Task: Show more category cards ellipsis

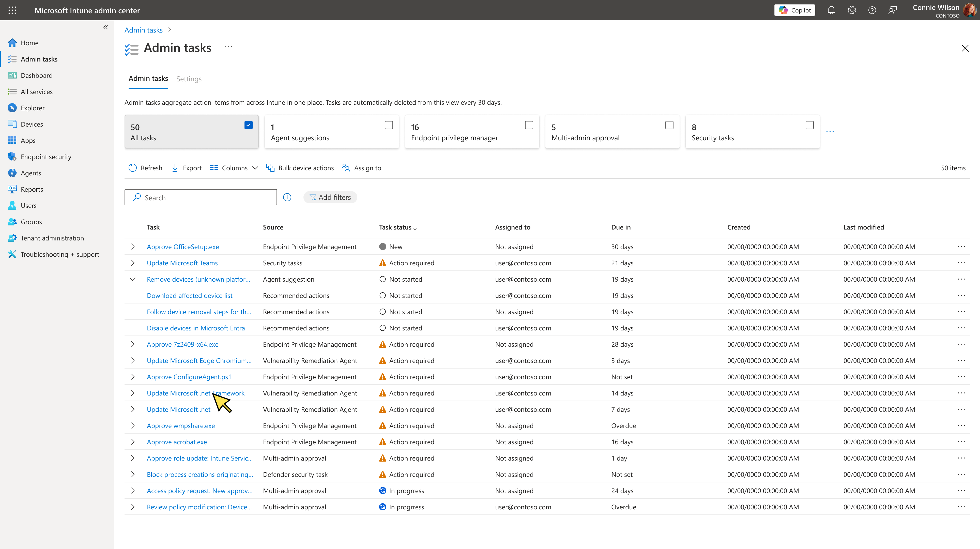Action: [x=830, y=132]
